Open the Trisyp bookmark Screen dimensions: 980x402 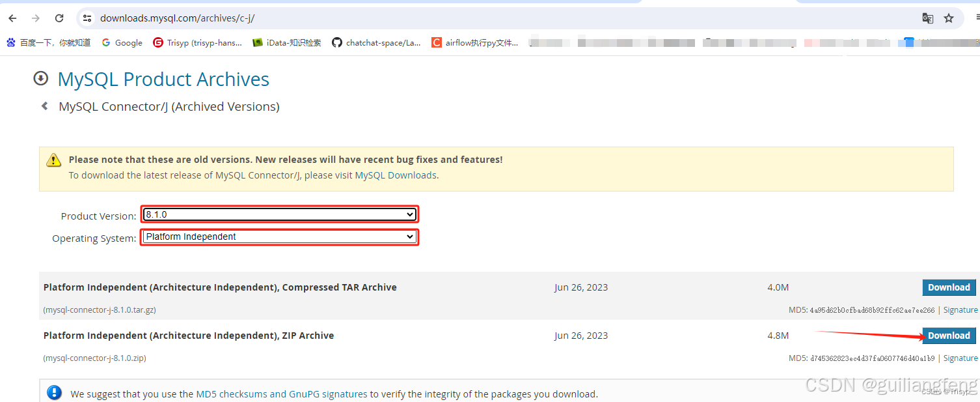coord(197,42)
